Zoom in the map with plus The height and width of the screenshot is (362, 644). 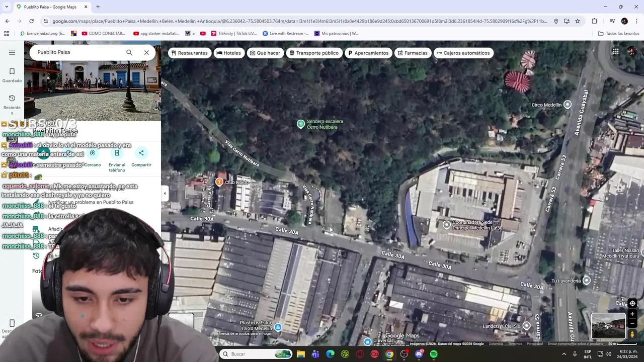632,314
